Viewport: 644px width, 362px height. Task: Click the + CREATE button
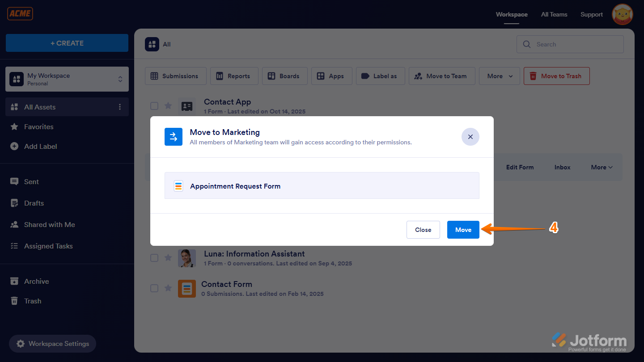[67, 43]
